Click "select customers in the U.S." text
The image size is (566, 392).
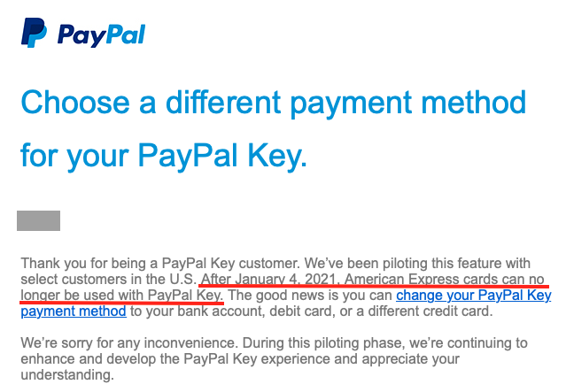109,280
